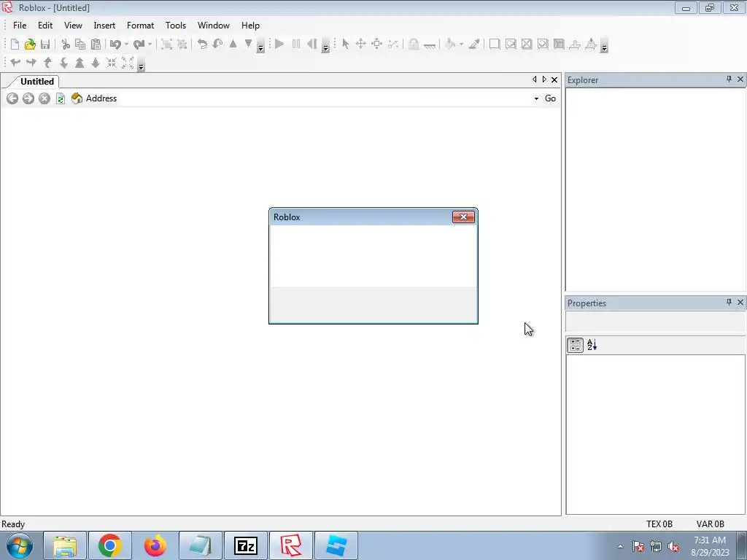Toggle auto-hide pin on Explorer panel

729,79
